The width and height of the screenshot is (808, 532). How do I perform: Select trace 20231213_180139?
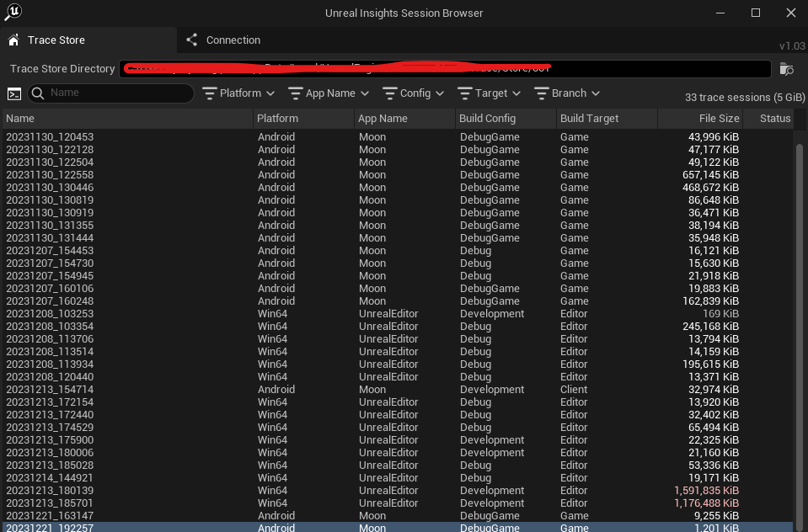click(x=398, y=490)
